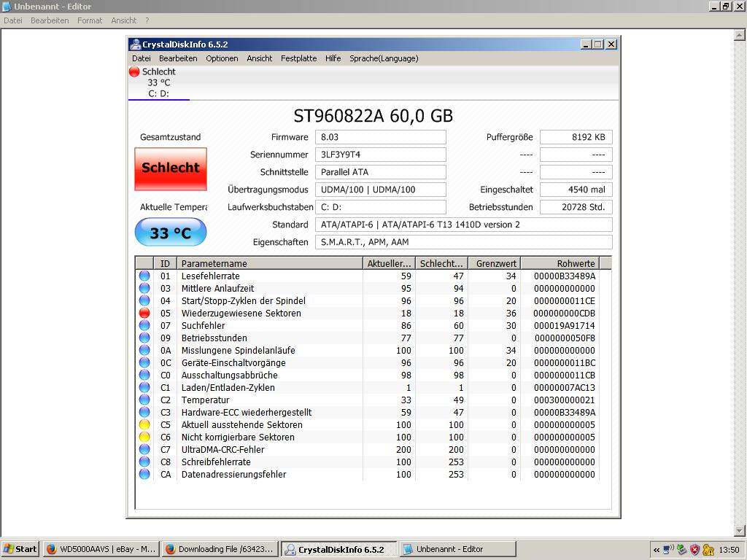
Task: Click the 33 °C temperature button
Action: click(x=171, y=232)
